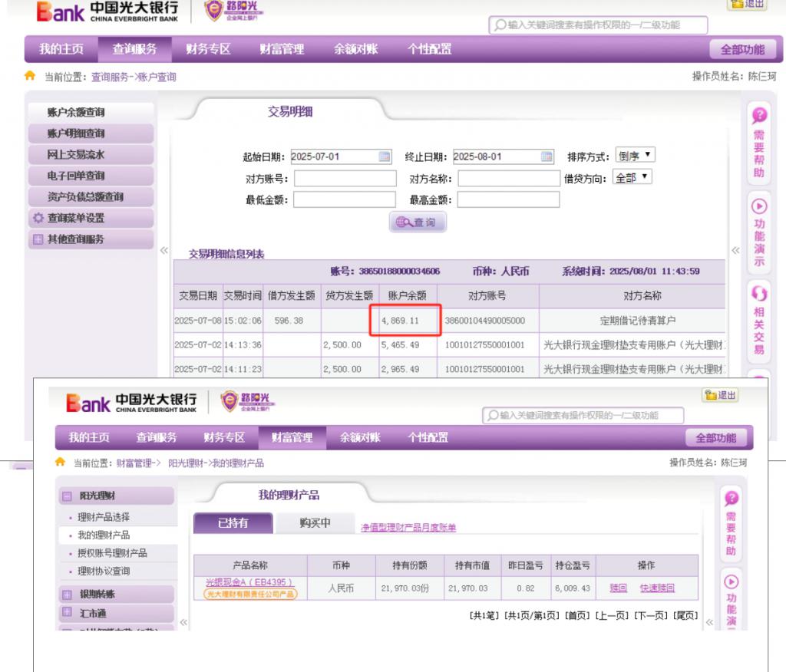
Task: Click the 快速赎回 link
Action: pos(657,588)
